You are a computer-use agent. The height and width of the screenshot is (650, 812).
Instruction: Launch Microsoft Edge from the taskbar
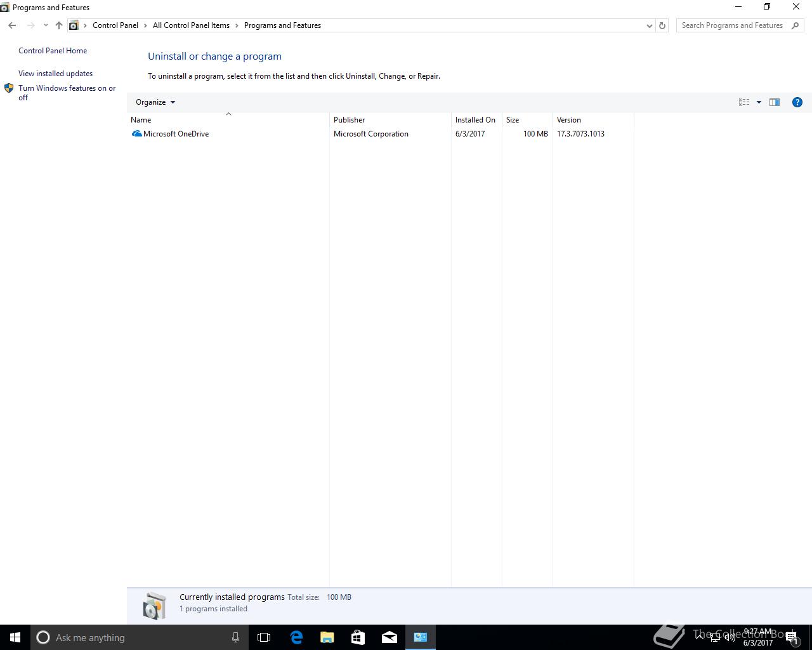[x=296, y=637]
